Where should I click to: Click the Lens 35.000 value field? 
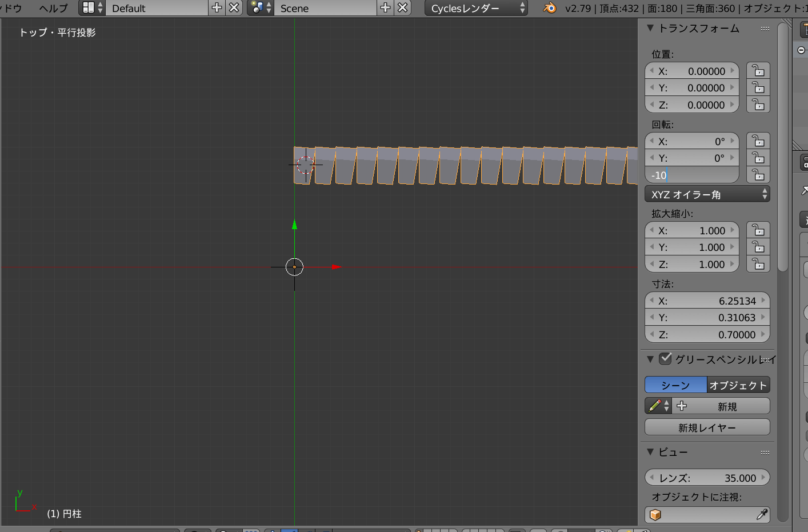point(707,478)
